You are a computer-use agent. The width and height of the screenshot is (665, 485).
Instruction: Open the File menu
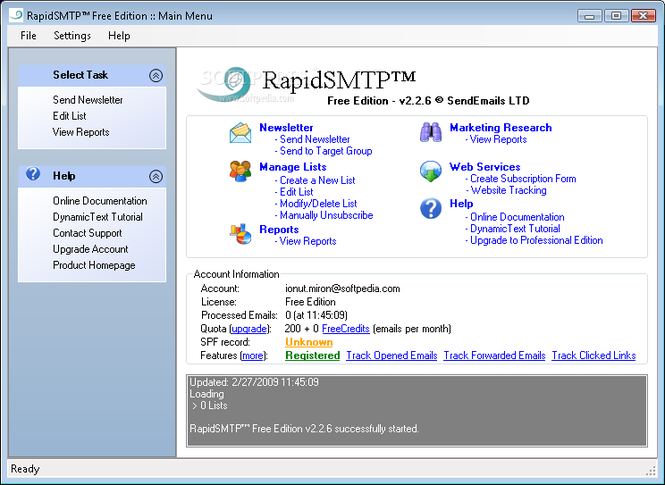click(x=28, y=36)
